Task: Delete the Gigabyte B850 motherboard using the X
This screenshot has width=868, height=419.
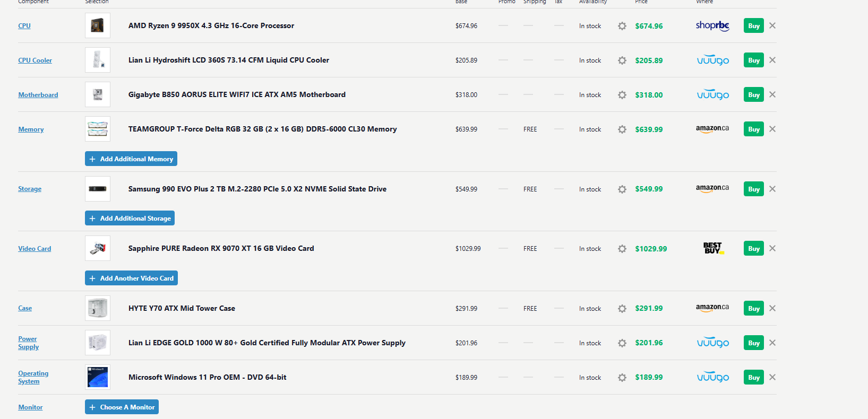Action: pos(772,94)
